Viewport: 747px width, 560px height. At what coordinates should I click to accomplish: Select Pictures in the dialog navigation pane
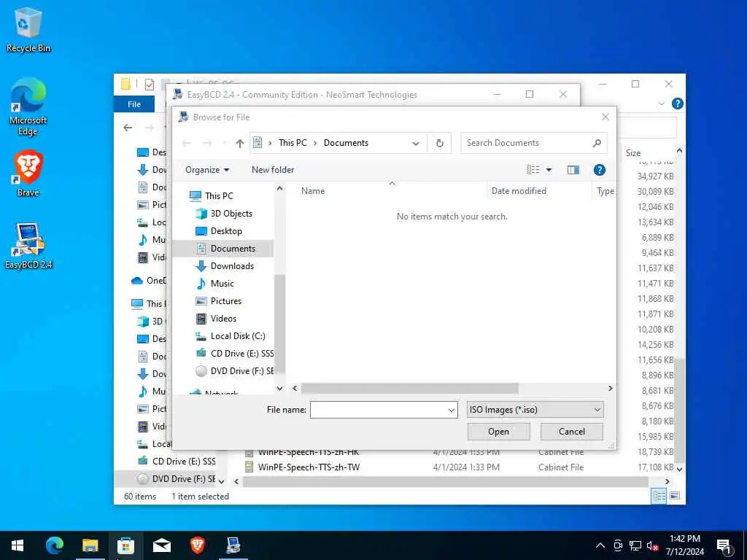(x=225, y=301)
